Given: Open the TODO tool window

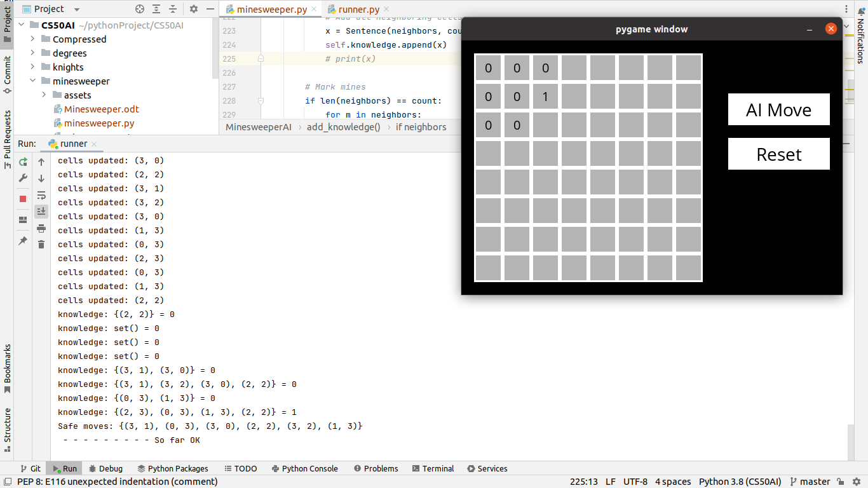Looking at the screenshot, I should 241,468.
